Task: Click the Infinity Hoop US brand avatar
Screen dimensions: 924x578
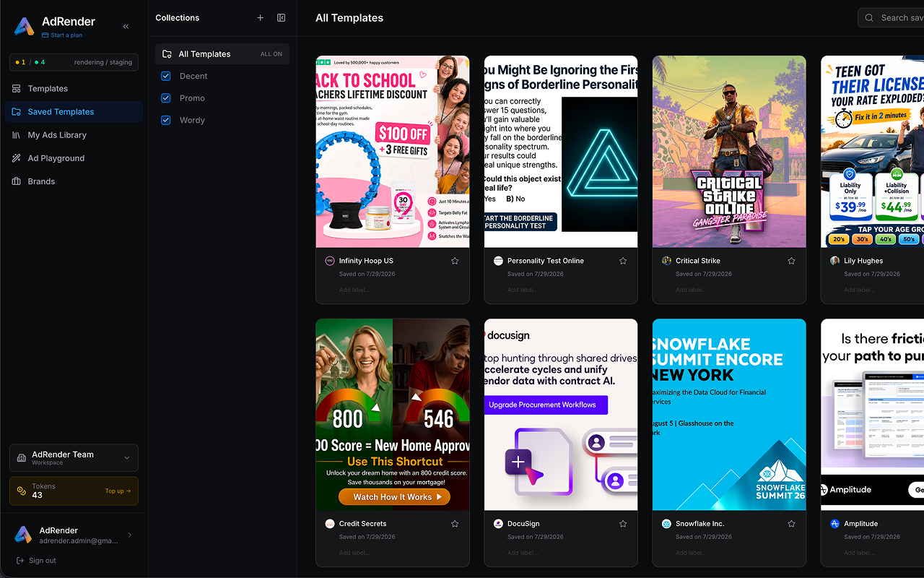Action: (330, 261)
